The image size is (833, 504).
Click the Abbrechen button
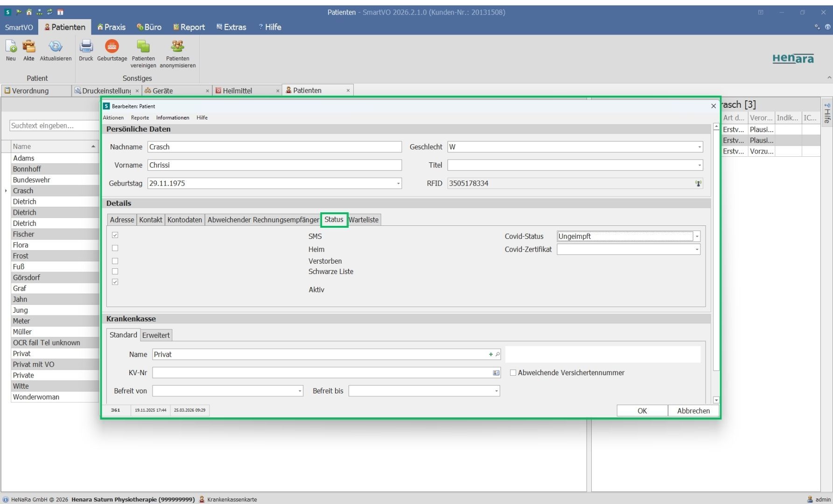pyautogui.click(x=693, y=411)
